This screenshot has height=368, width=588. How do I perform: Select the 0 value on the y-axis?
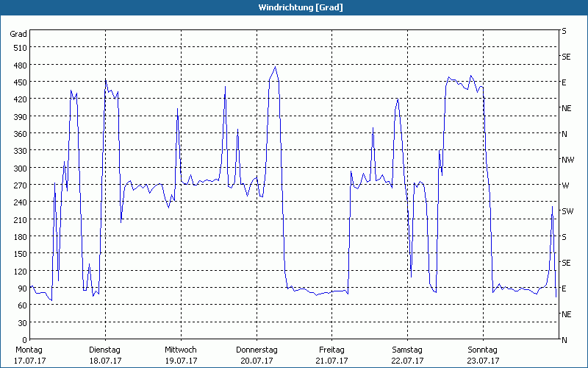(x=24, y=340)
